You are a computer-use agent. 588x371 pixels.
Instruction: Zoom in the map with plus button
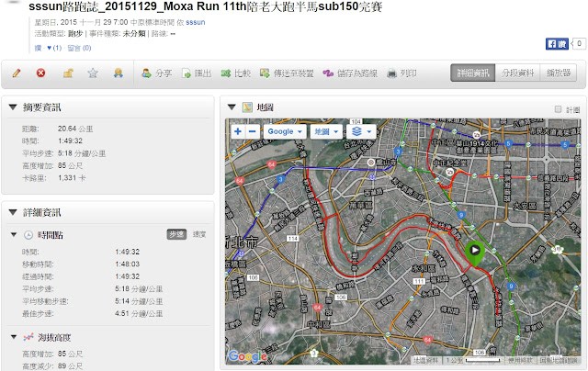(238, 131)
